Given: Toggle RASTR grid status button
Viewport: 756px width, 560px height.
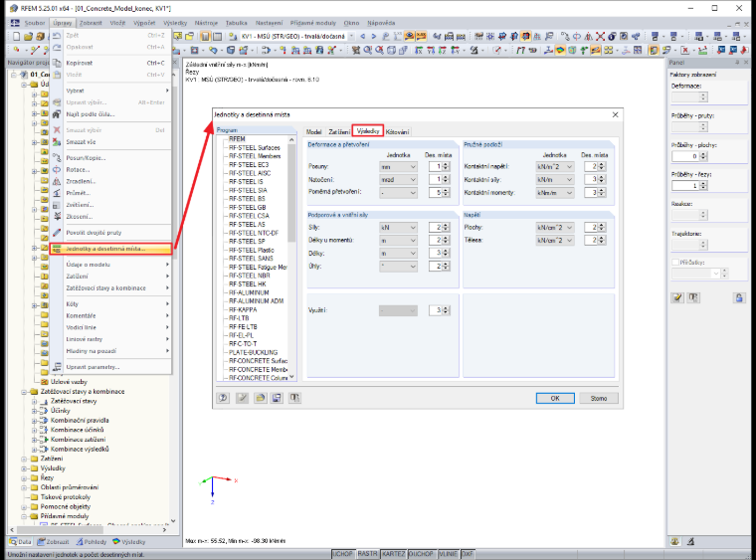Looking at the screenshot, I should [x=367, y=554].
